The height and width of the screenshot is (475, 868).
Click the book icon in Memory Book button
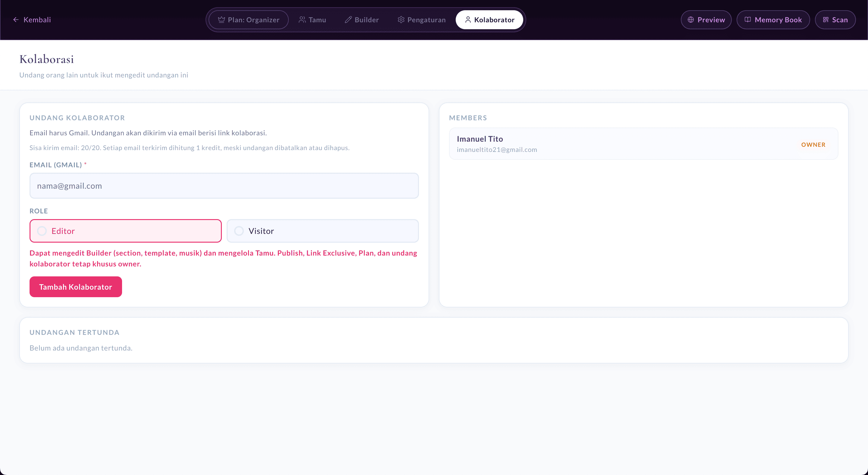747,20
